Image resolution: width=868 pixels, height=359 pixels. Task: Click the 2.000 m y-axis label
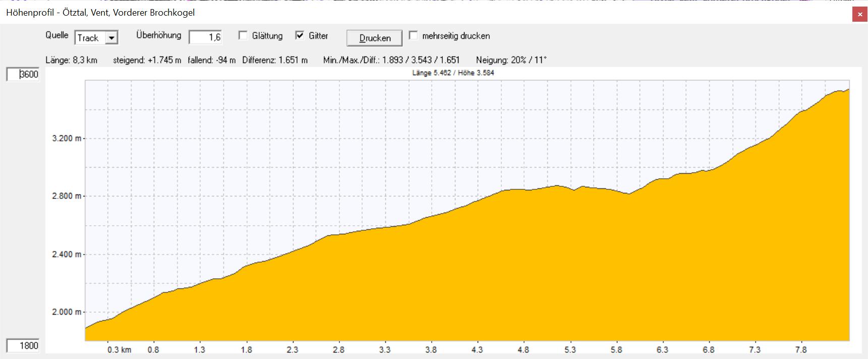coord(67,312)
